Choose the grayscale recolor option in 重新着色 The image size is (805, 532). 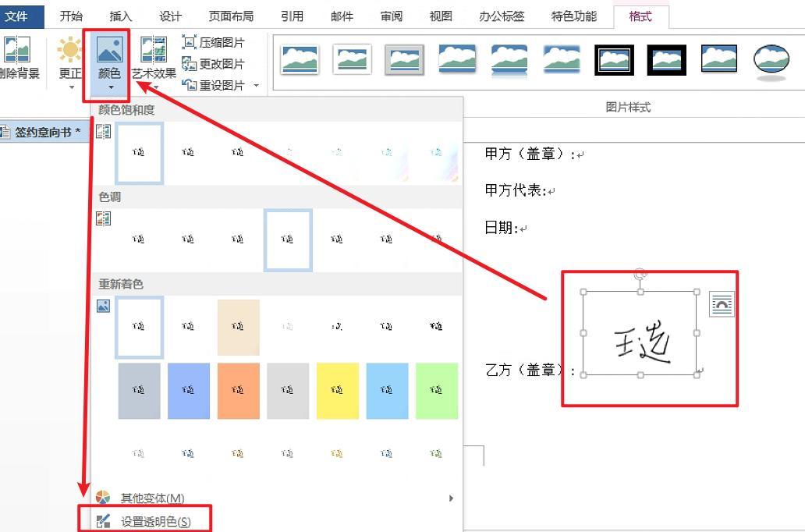(x=189, y=327)
